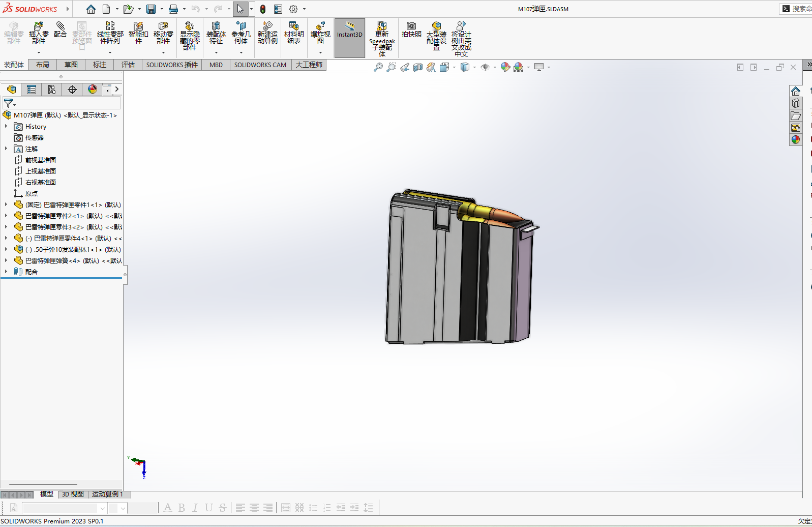This screenshot has width=812, height=527.
Task: Open 3D 视图 bottom tab
Action: [73, 494]
